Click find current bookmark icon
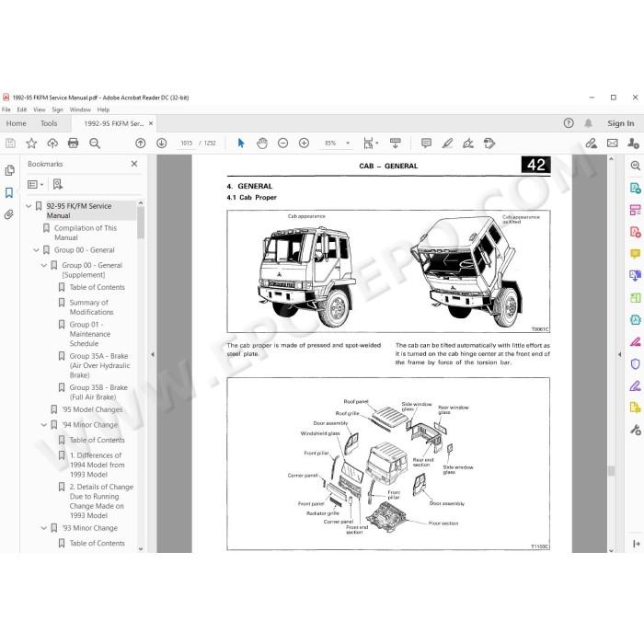Viewport: 644px width, 644px height. click(57, 184)
